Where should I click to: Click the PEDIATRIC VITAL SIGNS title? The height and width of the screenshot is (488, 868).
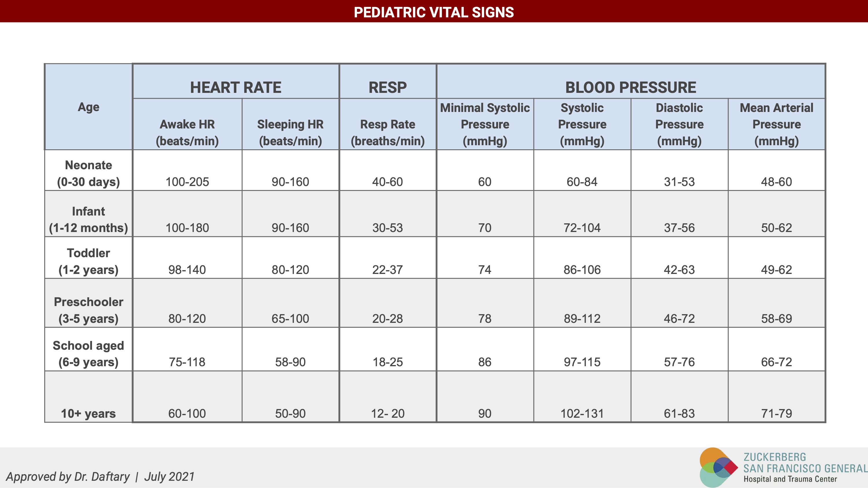tap(434, 12)
